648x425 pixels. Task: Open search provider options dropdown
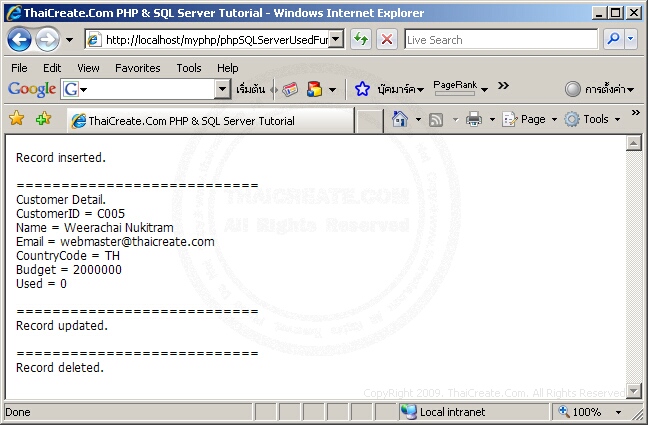(x=631, y=39)
